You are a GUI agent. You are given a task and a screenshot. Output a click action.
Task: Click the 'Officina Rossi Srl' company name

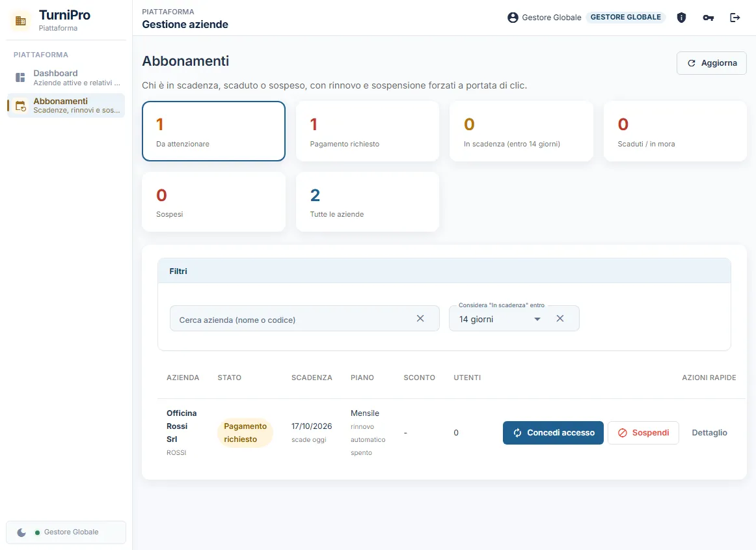click(x=182, y=426)
